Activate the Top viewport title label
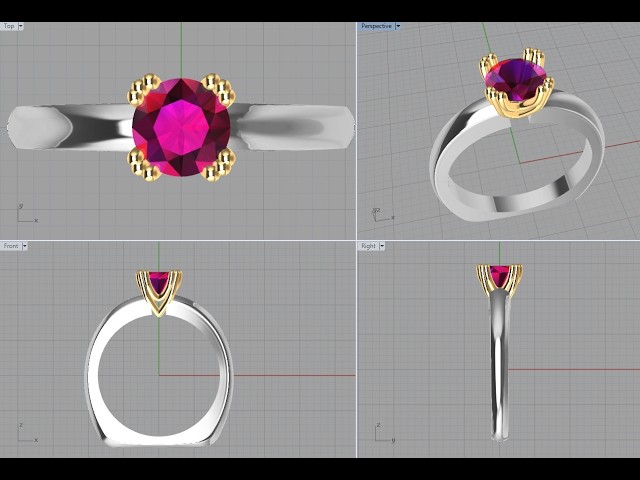 (9, 26)
